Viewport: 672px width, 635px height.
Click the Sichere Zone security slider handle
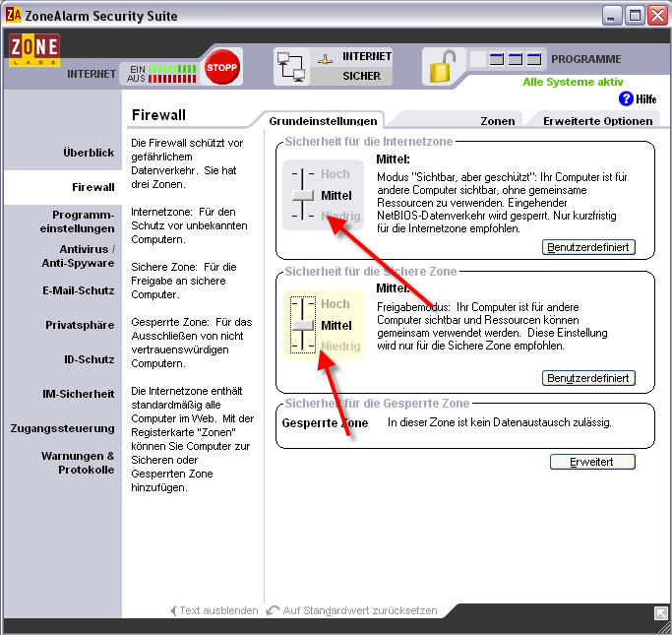[x=303, y=326]
